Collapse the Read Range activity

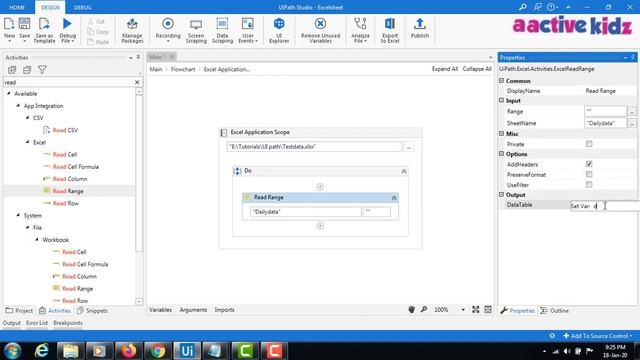tap(394, 198)
